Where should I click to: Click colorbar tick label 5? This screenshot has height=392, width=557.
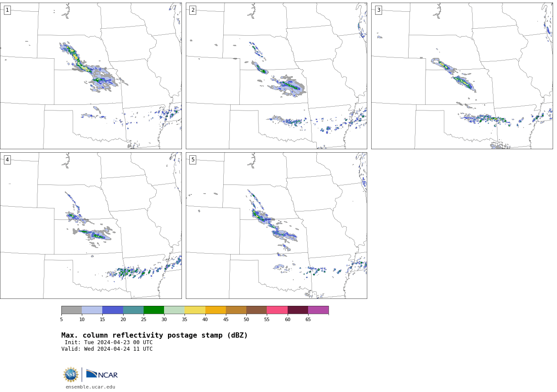61,319
